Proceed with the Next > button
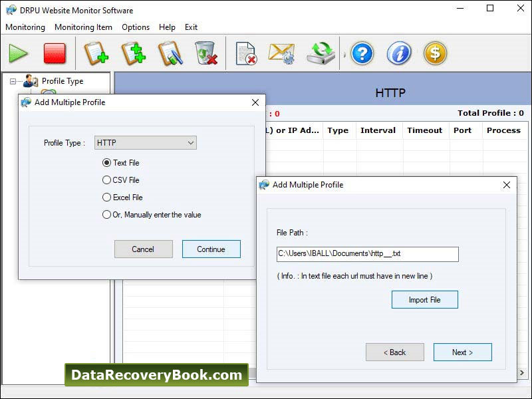This screenshot has width=532, height=399. (463, 352)
